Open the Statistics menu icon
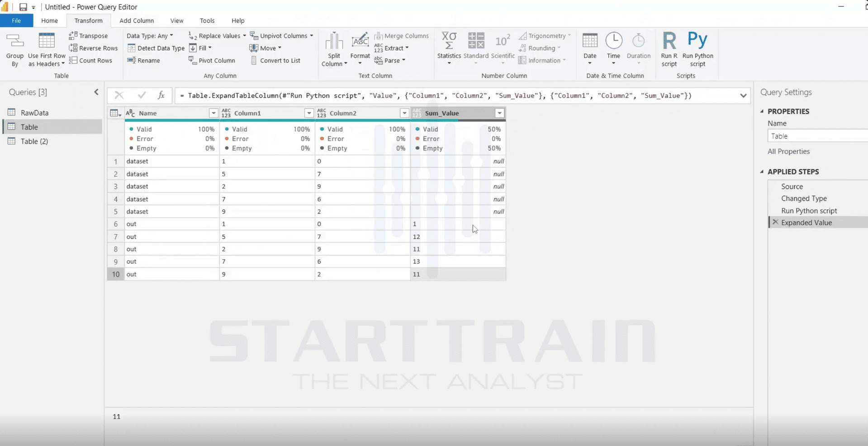 [x=449, y=49]
